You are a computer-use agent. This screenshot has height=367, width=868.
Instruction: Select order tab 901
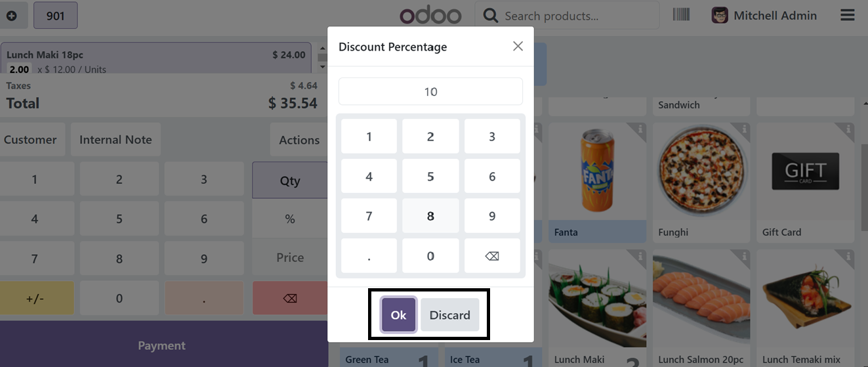(56, 15)
